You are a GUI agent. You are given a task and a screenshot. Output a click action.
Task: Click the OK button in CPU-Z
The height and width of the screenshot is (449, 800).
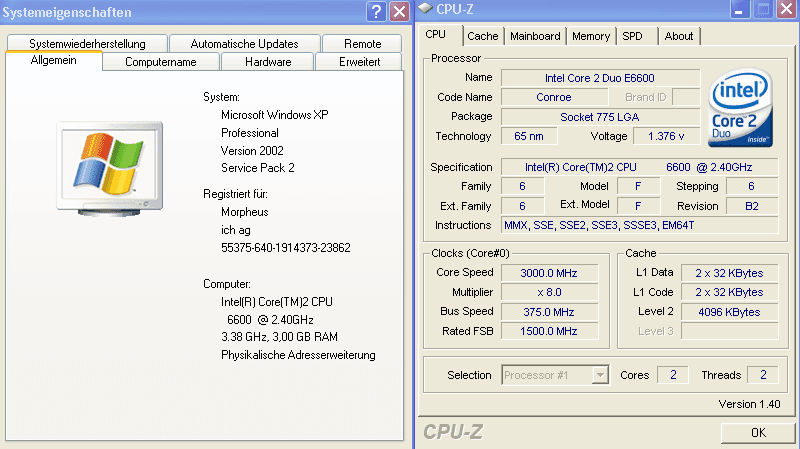pos(758,433)
